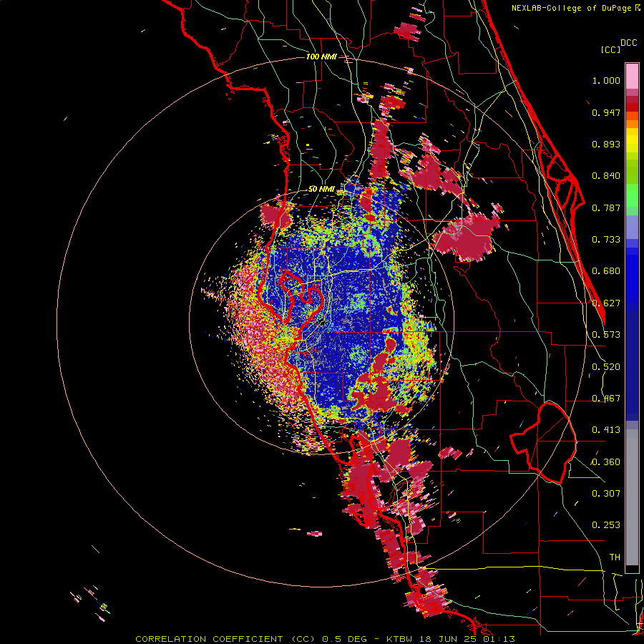Viewport: 644px width, 644px height.
Task: Select the 0.947 scale value
Action: click(x=606, y=112)
